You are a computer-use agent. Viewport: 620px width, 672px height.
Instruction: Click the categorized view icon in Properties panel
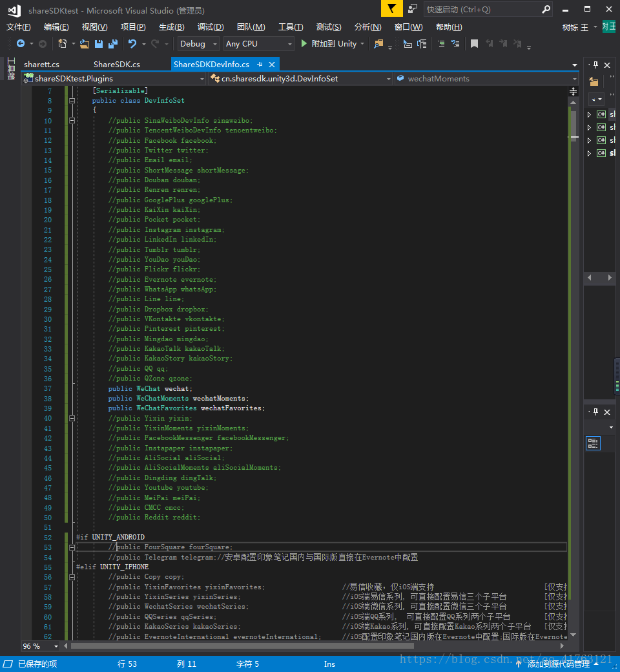coord(593,443)
